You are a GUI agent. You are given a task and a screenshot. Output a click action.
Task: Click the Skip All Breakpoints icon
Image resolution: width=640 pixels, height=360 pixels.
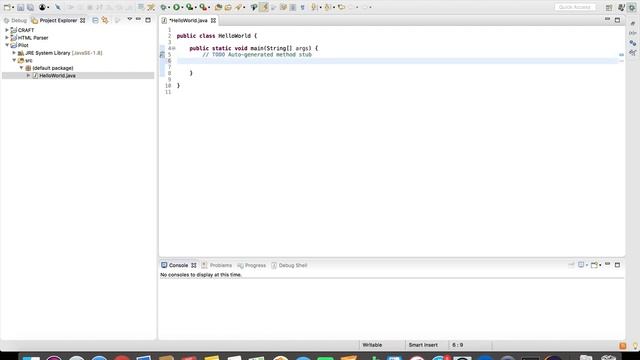tap(58, 7)
